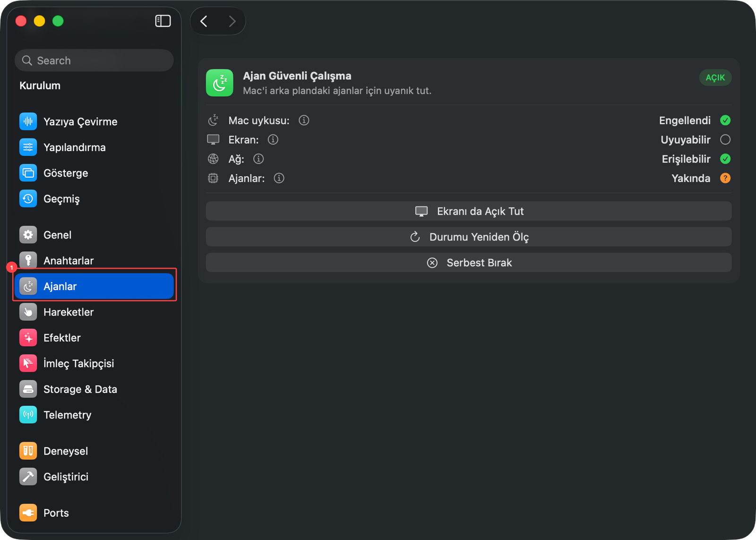
Task: Click the Deneysel test tubes icon
Action: pyautogui.click(x=28, y=451)
